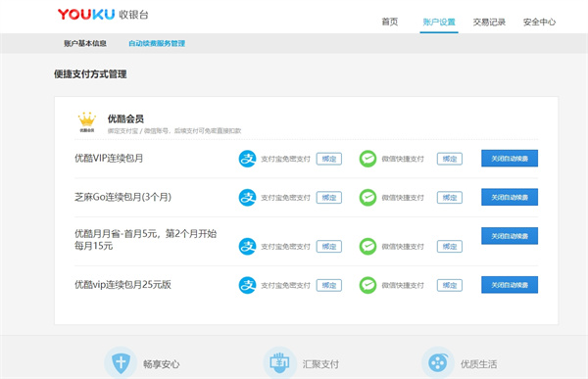Click the YOUKU logo
This screenshot has width=588, height=379.
coord(86,15)
